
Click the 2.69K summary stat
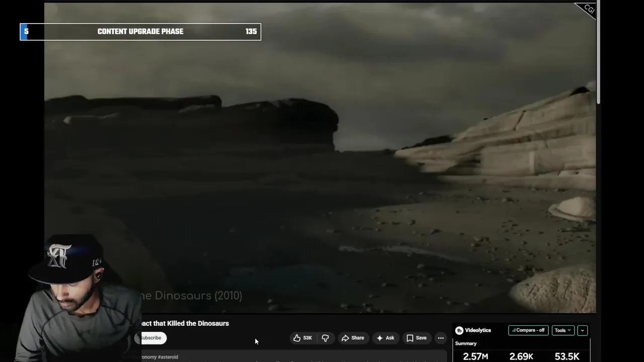click(x=521, y=356)
